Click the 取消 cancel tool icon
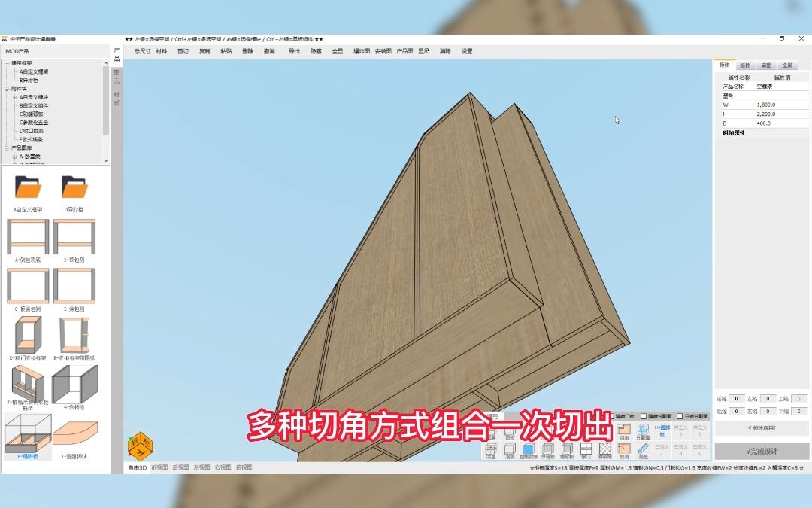The width and height of the screenshot is (812, 508). 624,451
